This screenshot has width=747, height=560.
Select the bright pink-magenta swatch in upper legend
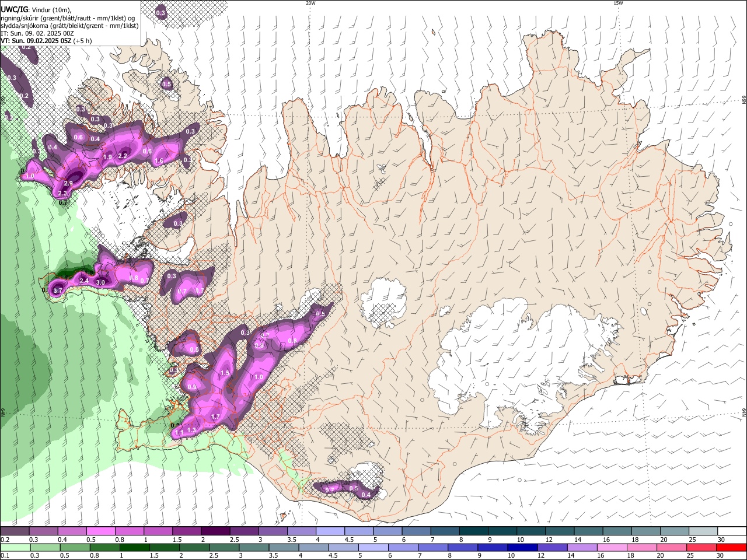pyautogui.click(x=100, y=531)
